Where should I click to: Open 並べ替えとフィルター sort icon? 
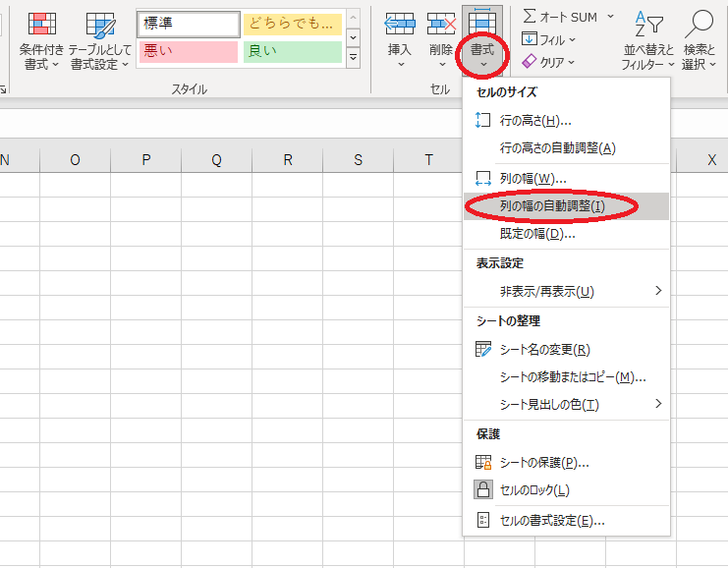648,25
